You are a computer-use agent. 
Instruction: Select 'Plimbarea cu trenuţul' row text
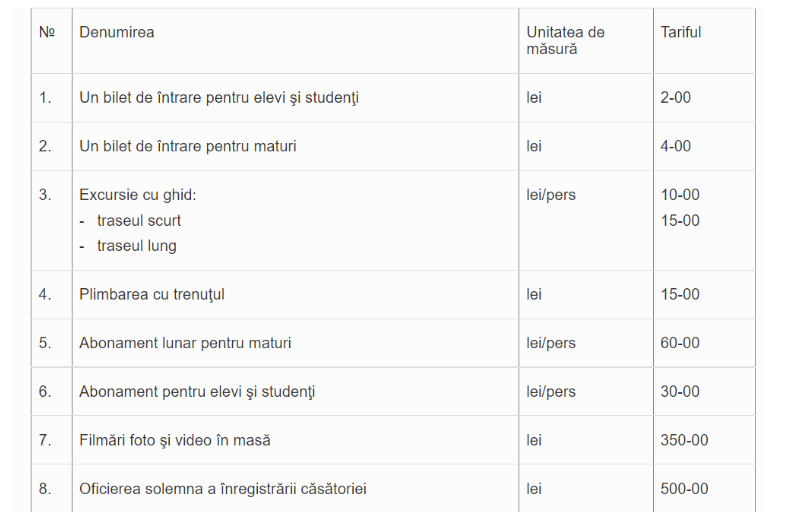(x=152, y=294)
